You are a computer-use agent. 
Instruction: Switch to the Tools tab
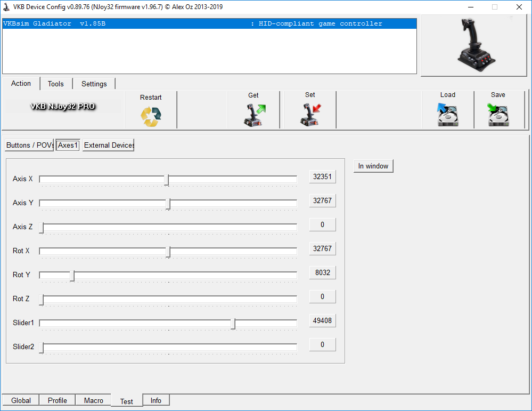tap(55, 84)
